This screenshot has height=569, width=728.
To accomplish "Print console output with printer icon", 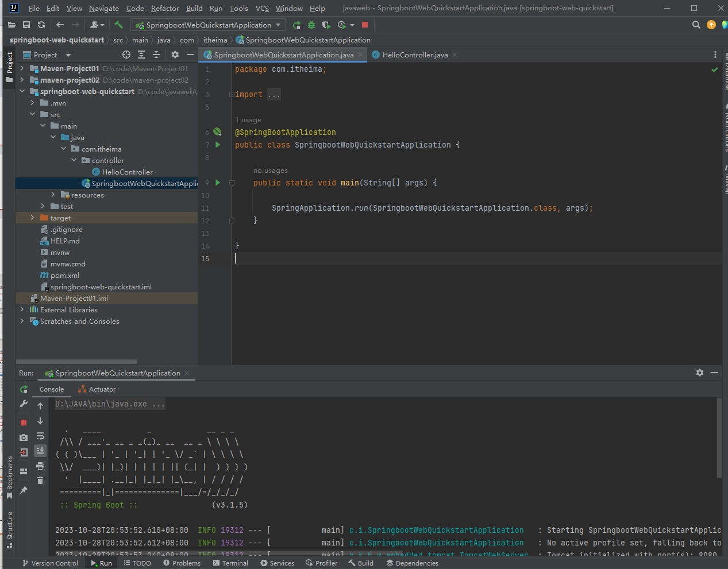I will (40, 466).
